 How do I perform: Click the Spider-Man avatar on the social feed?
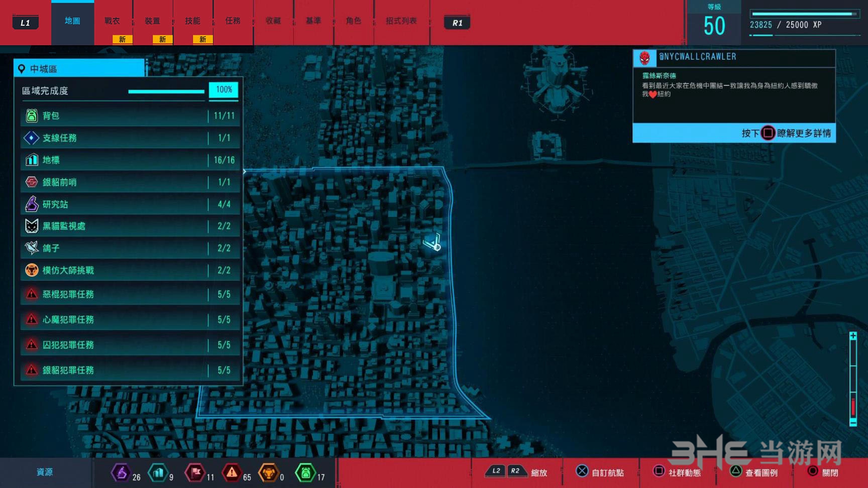click(645, 58)
